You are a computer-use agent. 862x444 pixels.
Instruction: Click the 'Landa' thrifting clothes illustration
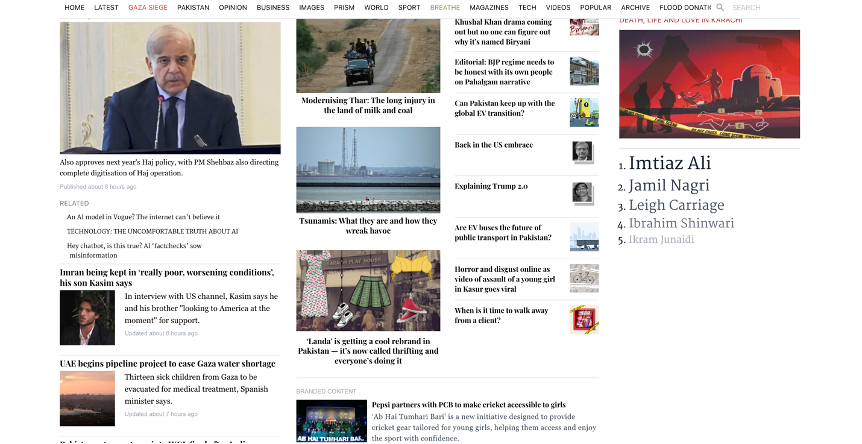point(368,290)
